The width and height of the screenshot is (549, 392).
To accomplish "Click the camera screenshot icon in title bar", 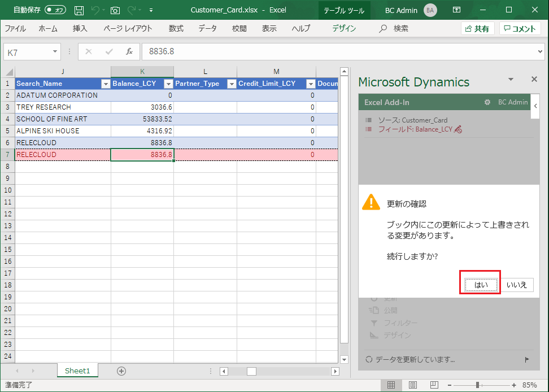I will point(115,10).
